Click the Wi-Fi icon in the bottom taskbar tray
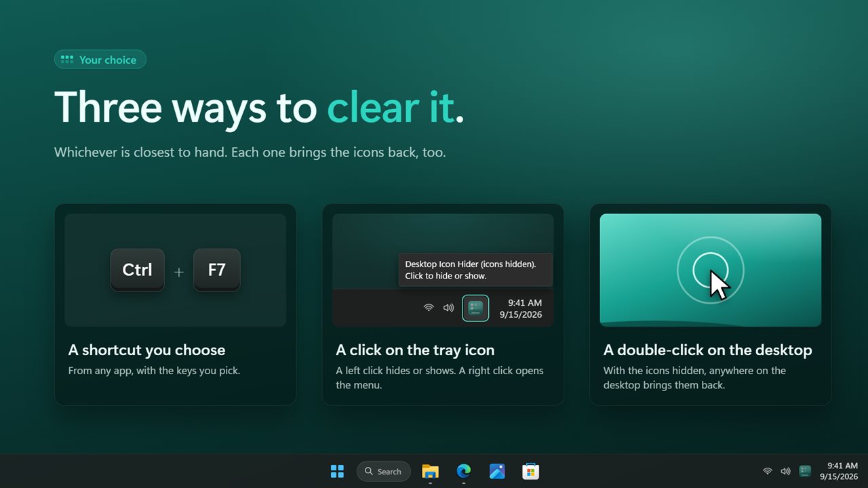The image size is (868, 488). 768,471
